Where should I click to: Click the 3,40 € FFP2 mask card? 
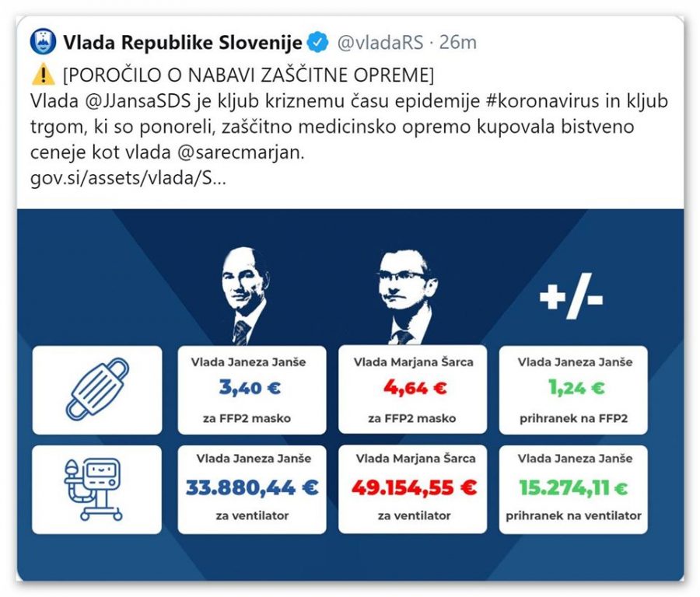pos(252,389)
